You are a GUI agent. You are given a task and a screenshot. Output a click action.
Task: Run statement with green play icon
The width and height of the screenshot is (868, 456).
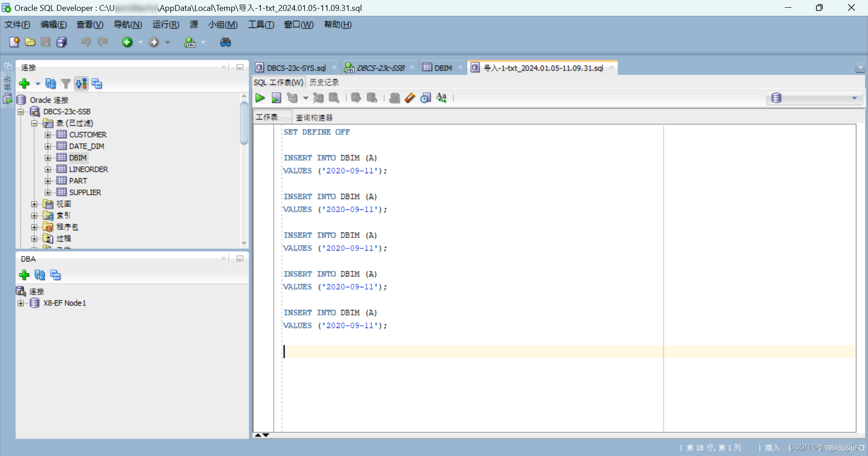click(260, 98)
